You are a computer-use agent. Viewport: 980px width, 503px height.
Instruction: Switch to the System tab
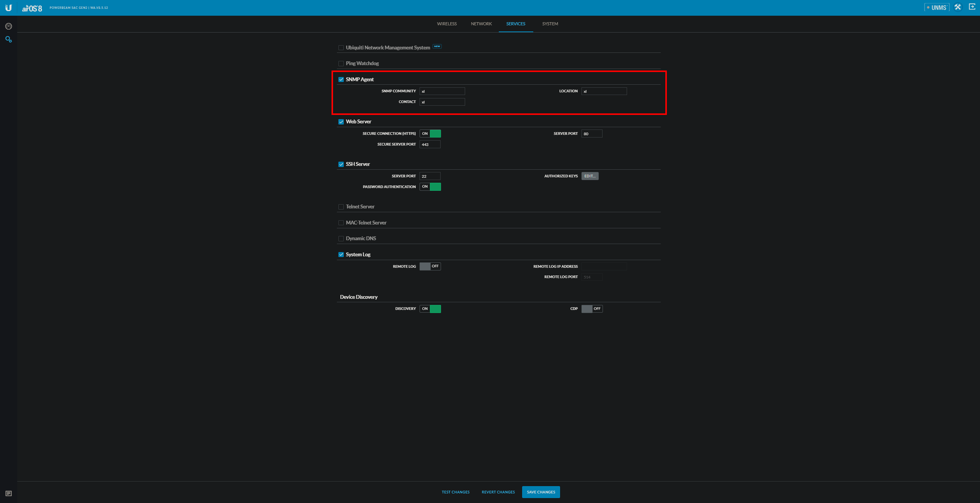[x=550, y=24]
